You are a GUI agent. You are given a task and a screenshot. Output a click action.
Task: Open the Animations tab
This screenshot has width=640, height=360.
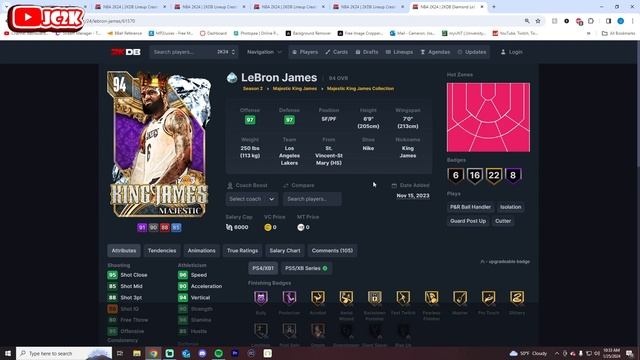point(202,251)
